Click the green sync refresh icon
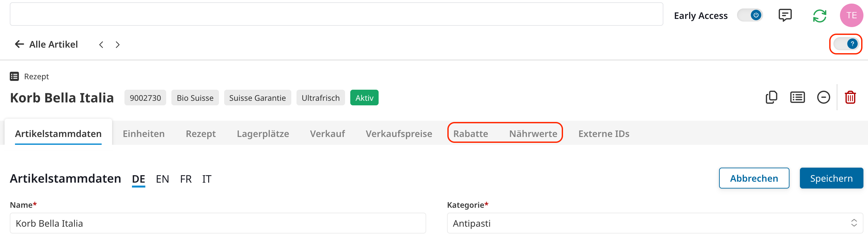The height and width of the screenshot is (242, 868). [x=819, y=16]
